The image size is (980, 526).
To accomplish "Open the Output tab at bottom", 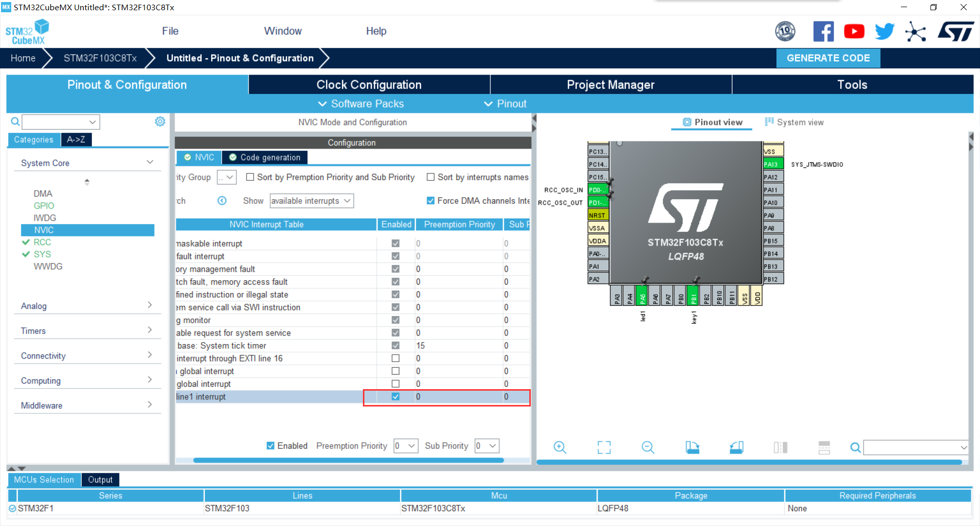I will (x=100, y=480).
